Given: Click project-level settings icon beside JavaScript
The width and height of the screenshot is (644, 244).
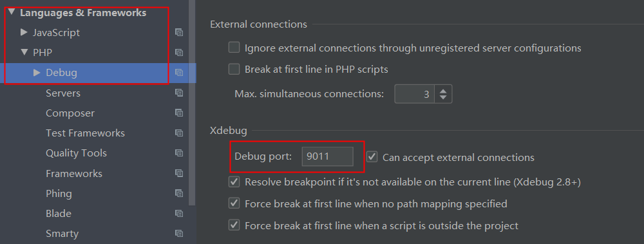Looking at the screenshot, I should coord(178,32).
